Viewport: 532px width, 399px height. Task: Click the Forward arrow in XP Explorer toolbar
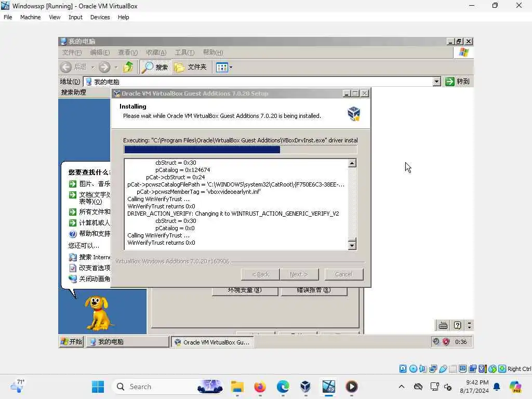click(104, 67)
